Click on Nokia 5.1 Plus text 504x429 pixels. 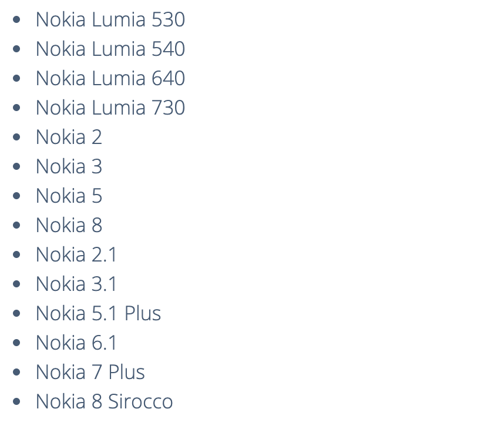(98, 313)
